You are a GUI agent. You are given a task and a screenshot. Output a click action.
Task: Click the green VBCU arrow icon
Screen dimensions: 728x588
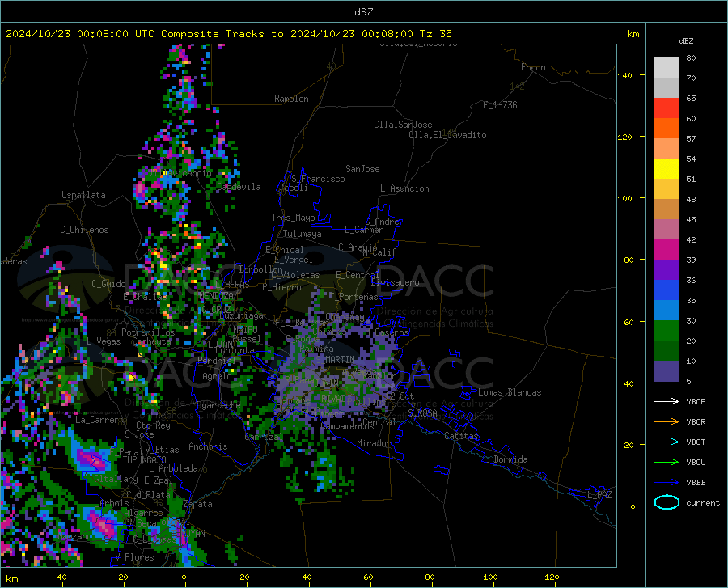(667, 463)
